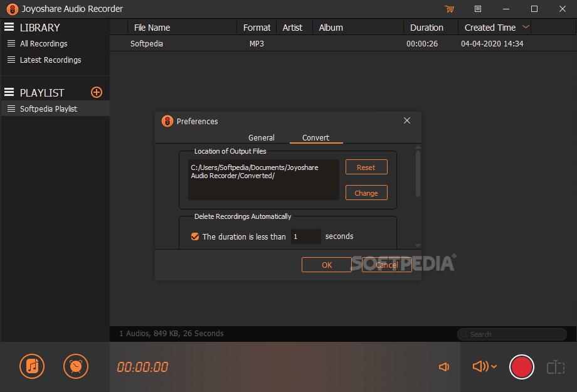
Task: Open the shopping cart purchase icon
Action: point(449,9)
